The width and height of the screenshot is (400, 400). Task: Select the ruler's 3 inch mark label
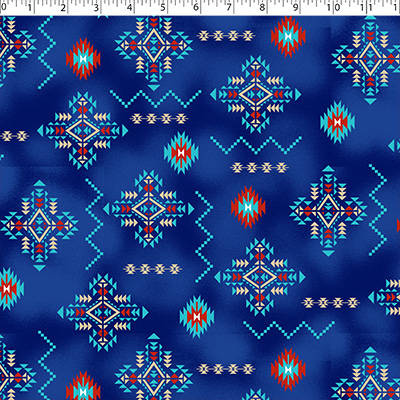(x=97, y=7)
